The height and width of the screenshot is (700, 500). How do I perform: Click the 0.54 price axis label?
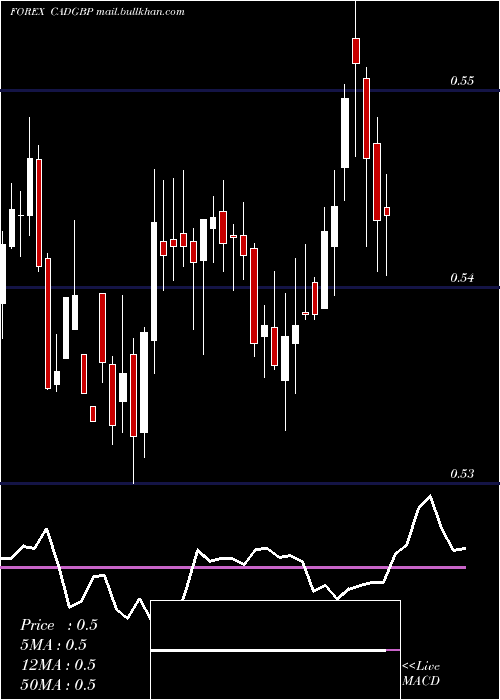pyautogui.click(x=462, y=278)
